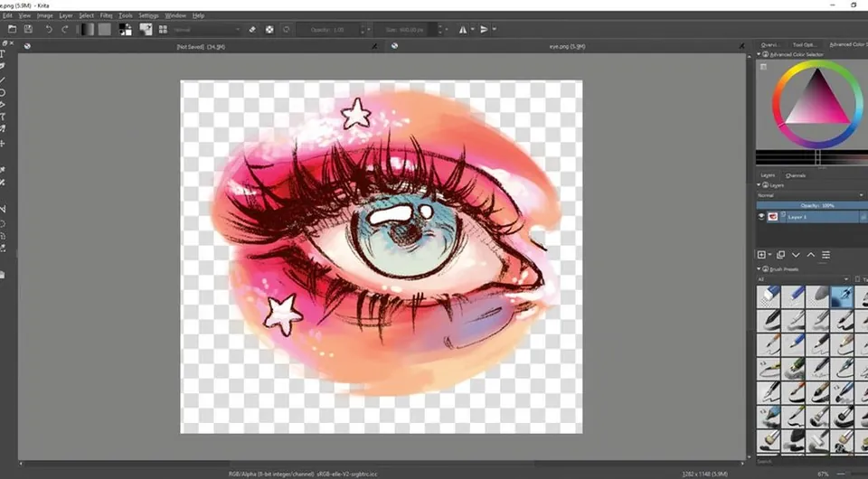
Task: Close the eye.png document tab
Action: (741, 46)
